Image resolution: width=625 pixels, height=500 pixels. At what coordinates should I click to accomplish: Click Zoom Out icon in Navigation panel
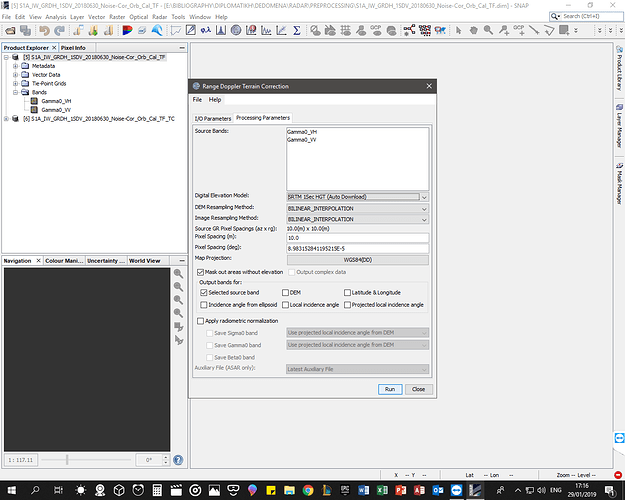[178, 287]
